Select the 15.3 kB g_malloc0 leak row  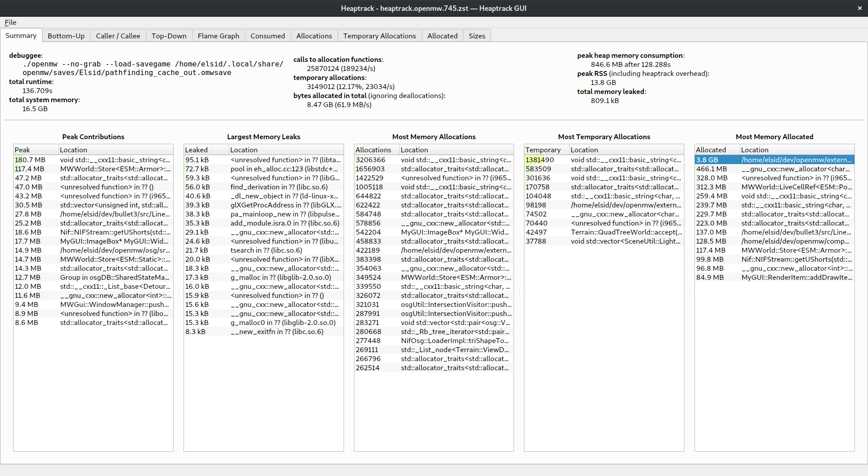pyautogui.click(x=264, y=322)
